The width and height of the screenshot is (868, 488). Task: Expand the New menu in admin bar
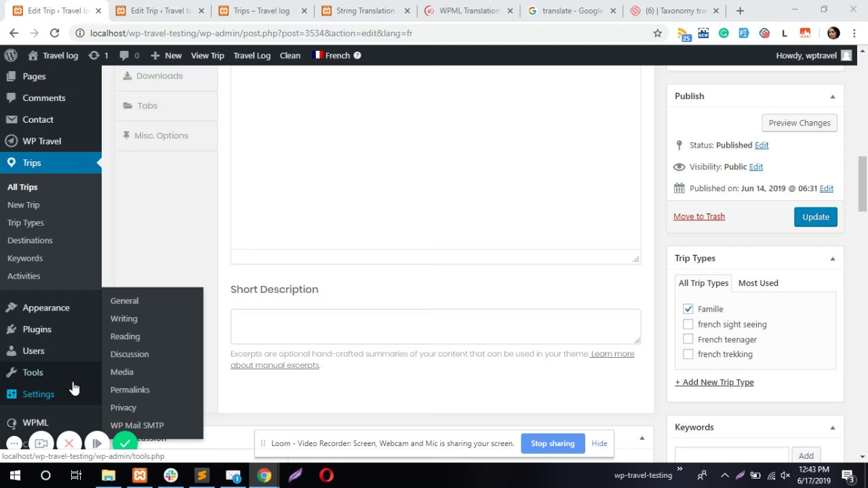click(x=166, y=56)
